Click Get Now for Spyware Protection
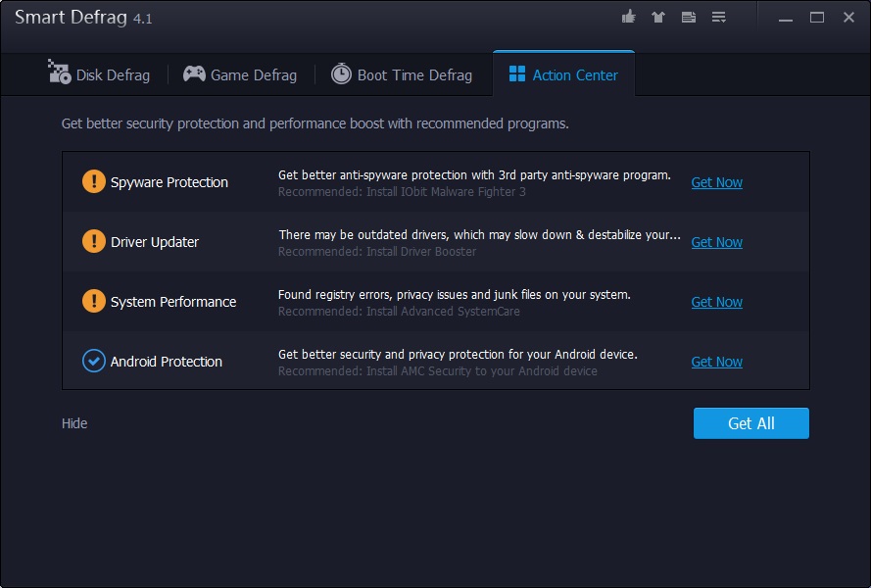 tap(716, 182)
